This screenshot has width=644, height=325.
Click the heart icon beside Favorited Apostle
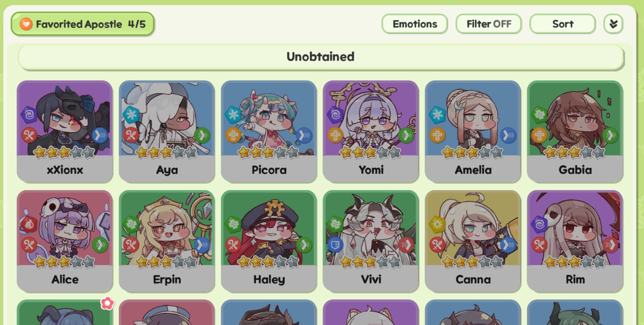click(x=26, y=24)
